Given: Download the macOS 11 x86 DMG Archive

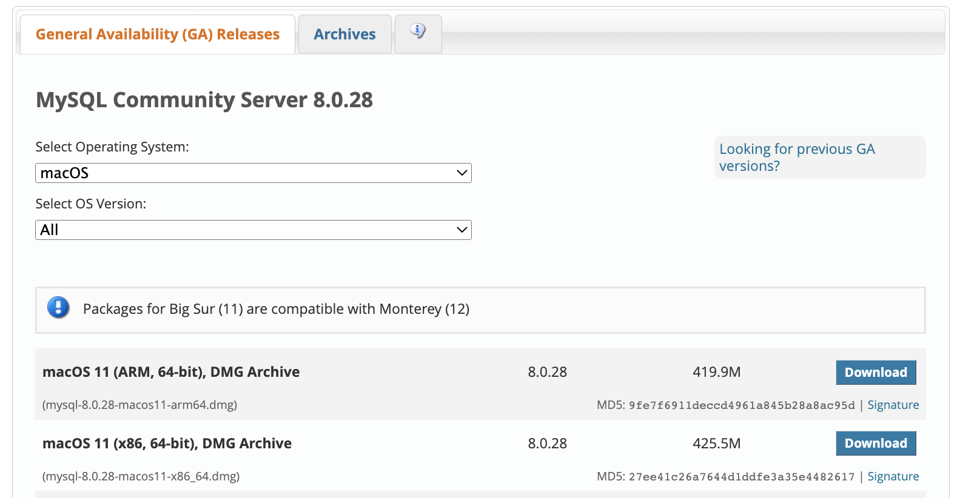Looking at the screenshot, I should [x=876, y=443].
